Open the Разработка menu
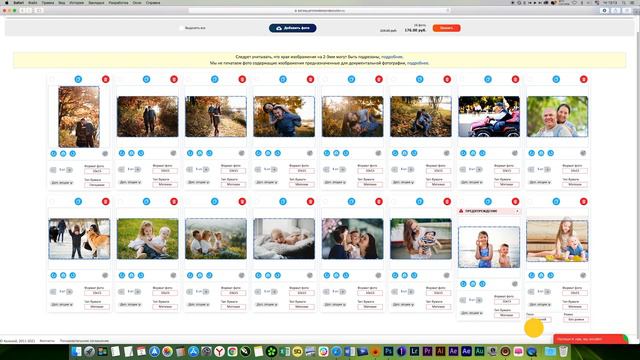 (118, 3)
